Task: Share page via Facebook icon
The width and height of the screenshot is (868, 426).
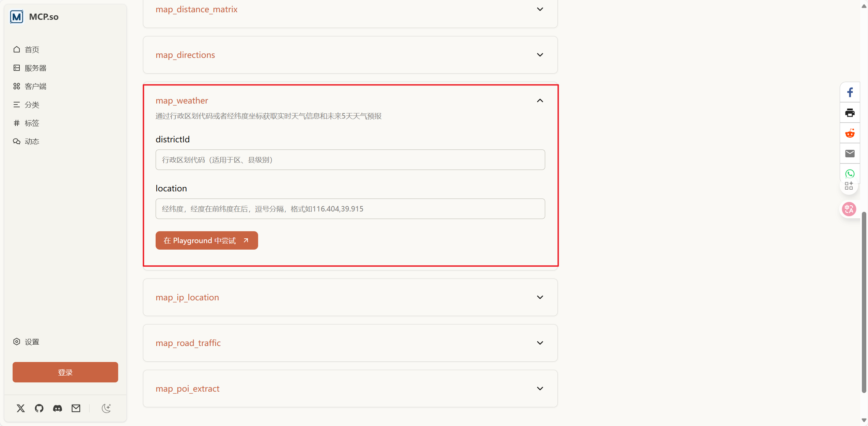Action: [850, 92]
